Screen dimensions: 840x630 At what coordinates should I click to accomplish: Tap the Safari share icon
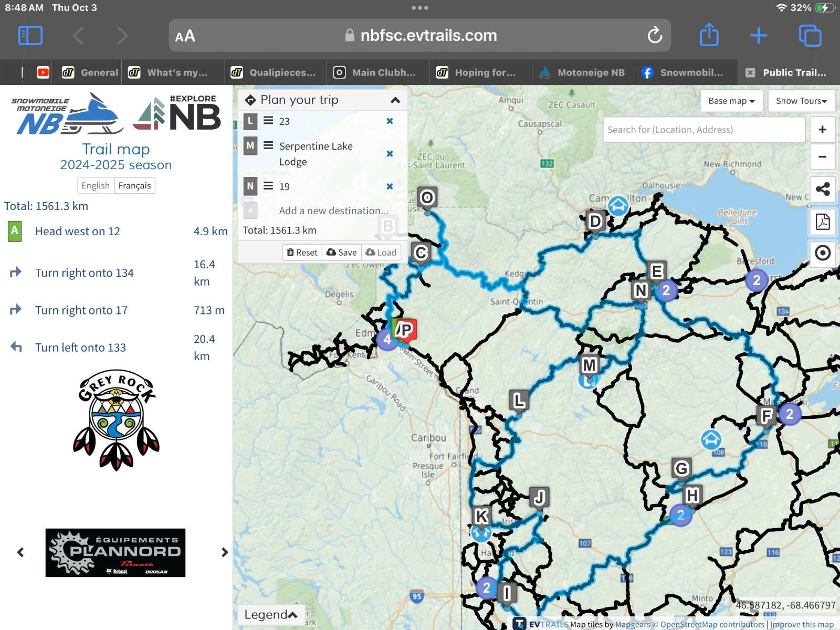coord(709,35)
